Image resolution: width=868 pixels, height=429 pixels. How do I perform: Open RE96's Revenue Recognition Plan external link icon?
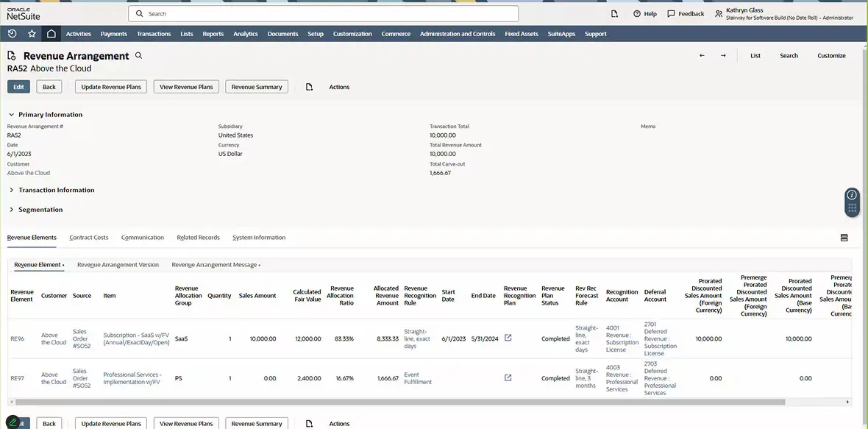(x=508, y=336)
